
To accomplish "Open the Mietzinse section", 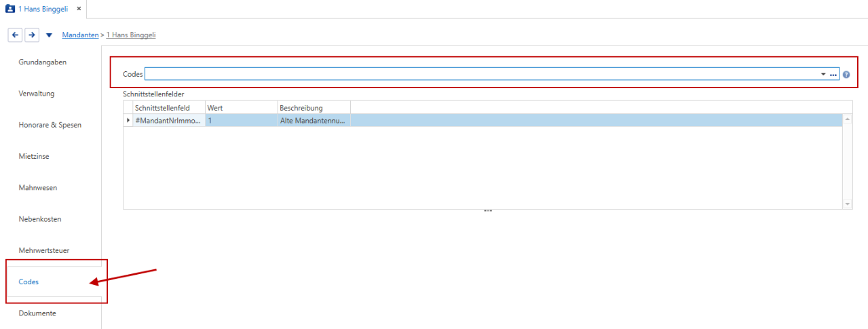I will pos(34,156).
